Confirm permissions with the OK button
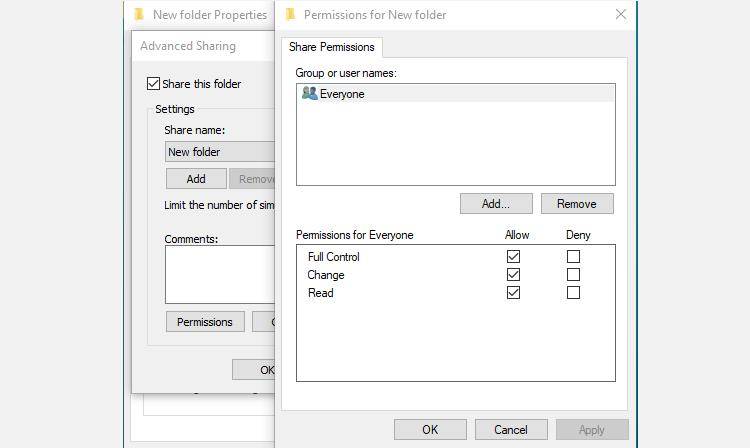Image resolution: width=750 pixels, height=448 pixels. [x=430, y=430]
